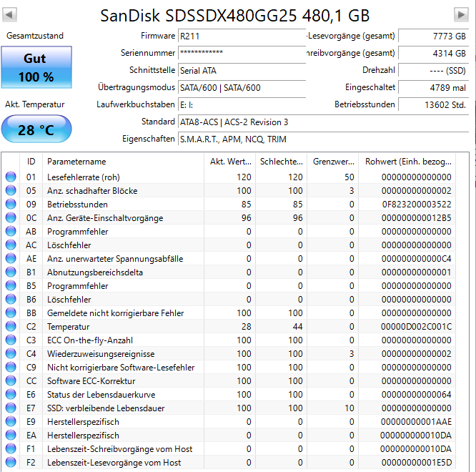The width and height of the screenshot is (476, 472).
Task: Select the Abnutzungsbereichsdelta parameter name
Action: pos(95,272)
